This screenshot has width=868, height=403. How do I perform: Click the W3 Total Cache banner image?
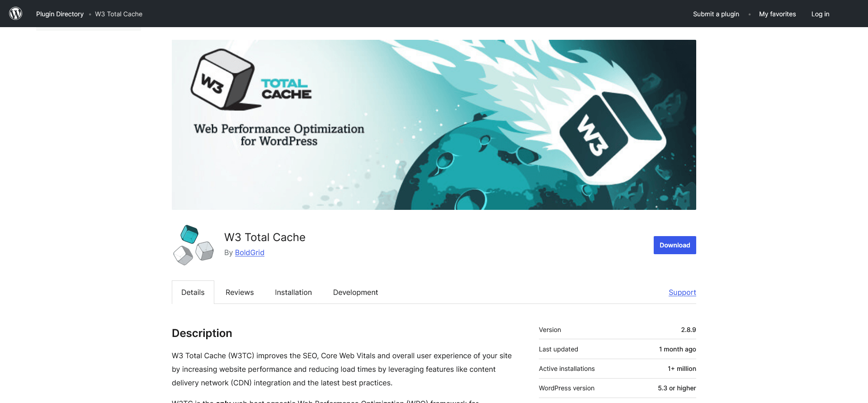point(434,125)
